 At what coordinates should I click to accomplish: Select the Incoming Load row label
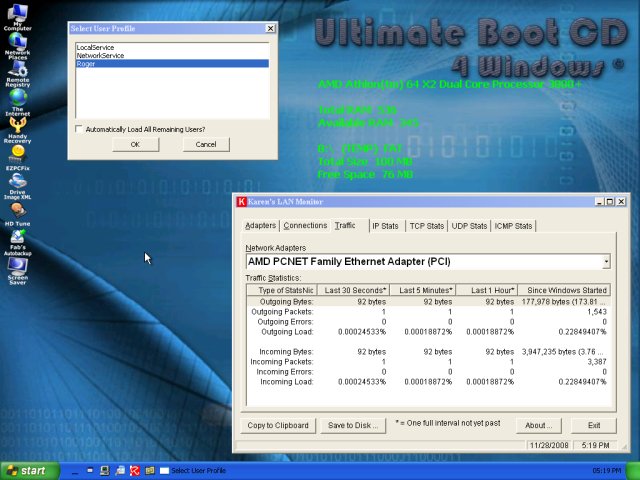tap(287, 382)
